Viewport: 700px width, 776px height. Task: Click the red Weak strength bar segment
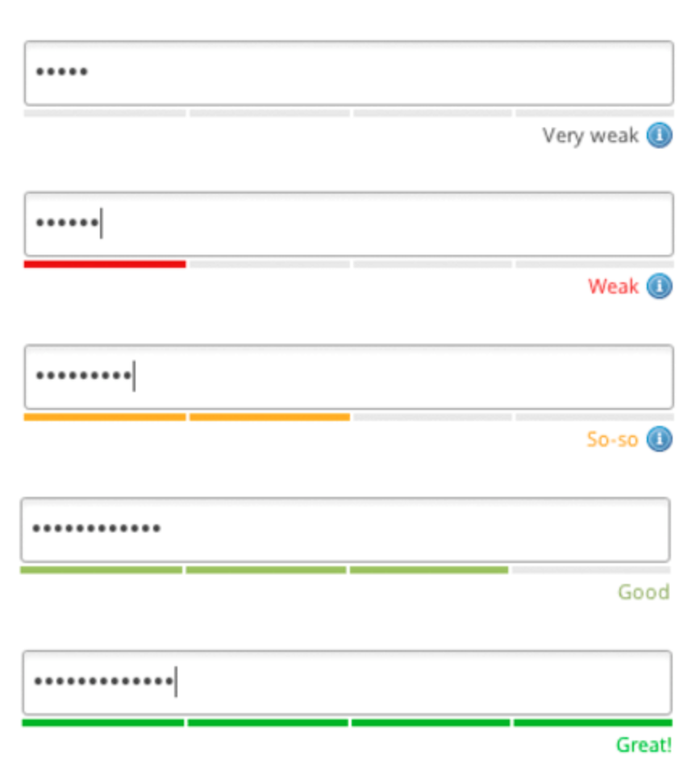pos(105,265)
